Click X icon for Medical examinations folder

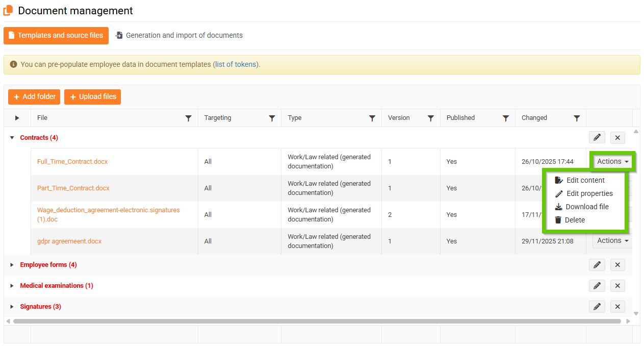617,286
